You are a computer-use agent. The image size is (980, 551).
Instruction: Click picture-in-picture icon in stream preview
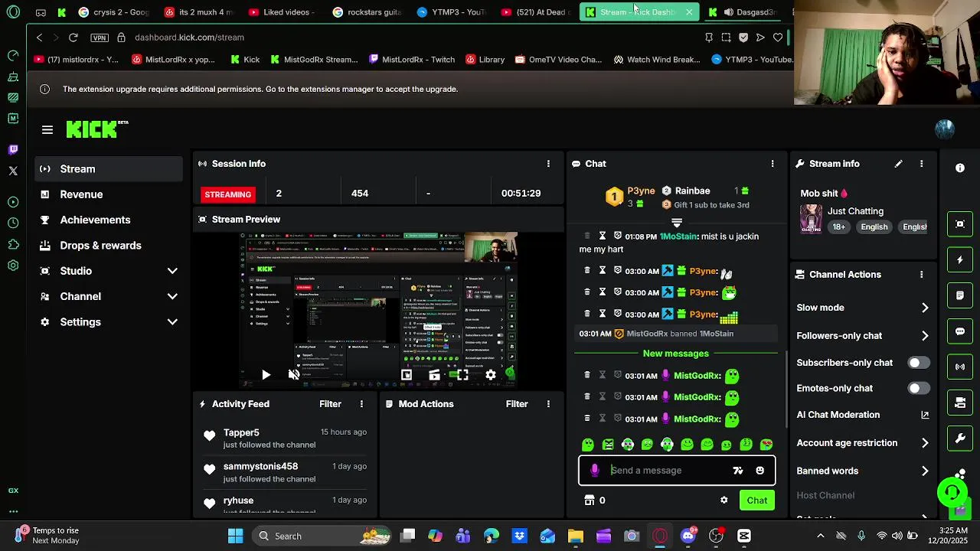pyautogui.click(x=407, y=375)
